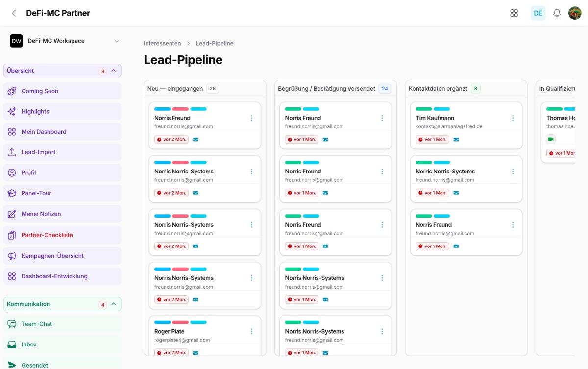Viewport: 588px width, 369px height.
Task: Click mail icon on Roger Plate card
Action: pyautogui.click(x=196, y=353)
